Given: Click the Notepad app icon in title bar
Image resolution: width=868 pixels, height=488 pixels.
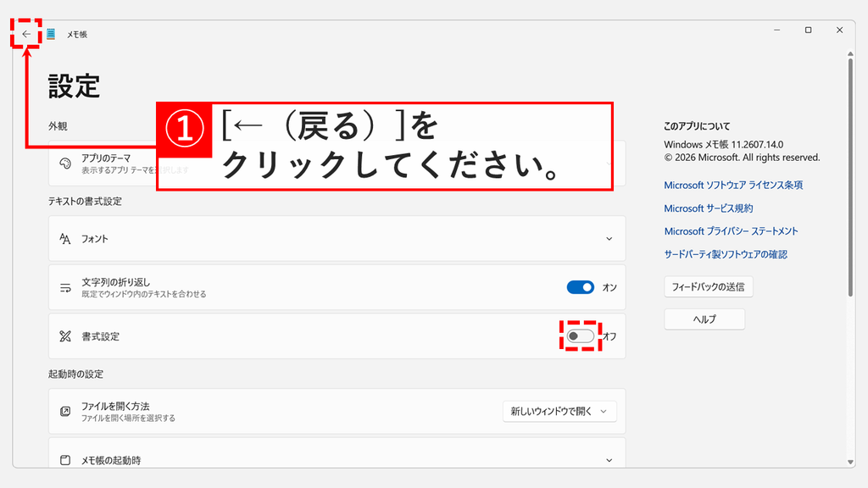Looking at the screenshot, I should click(51, 34).
